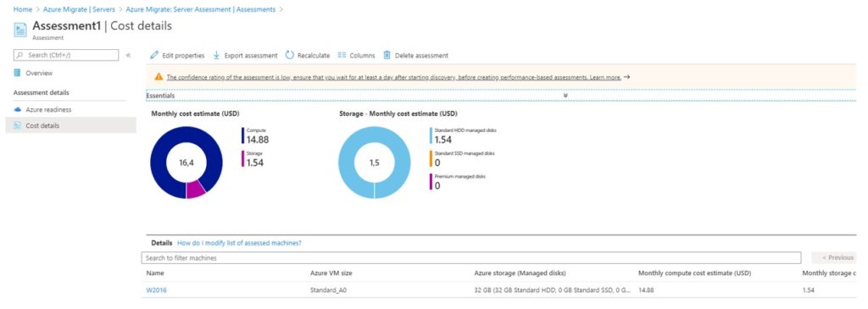Click the Overview icon in the sidebar
This screenshot has width=868, height=309.
pyautogui.click(x=17, y=73)
